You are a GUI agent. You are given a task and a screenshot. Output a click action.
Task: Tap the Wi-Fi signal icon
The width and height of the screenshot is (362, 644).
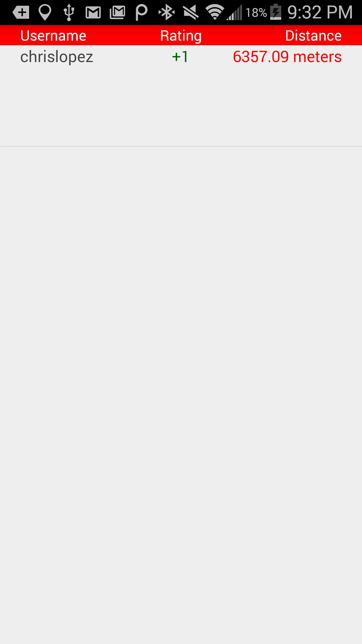[x=215, y=12]
